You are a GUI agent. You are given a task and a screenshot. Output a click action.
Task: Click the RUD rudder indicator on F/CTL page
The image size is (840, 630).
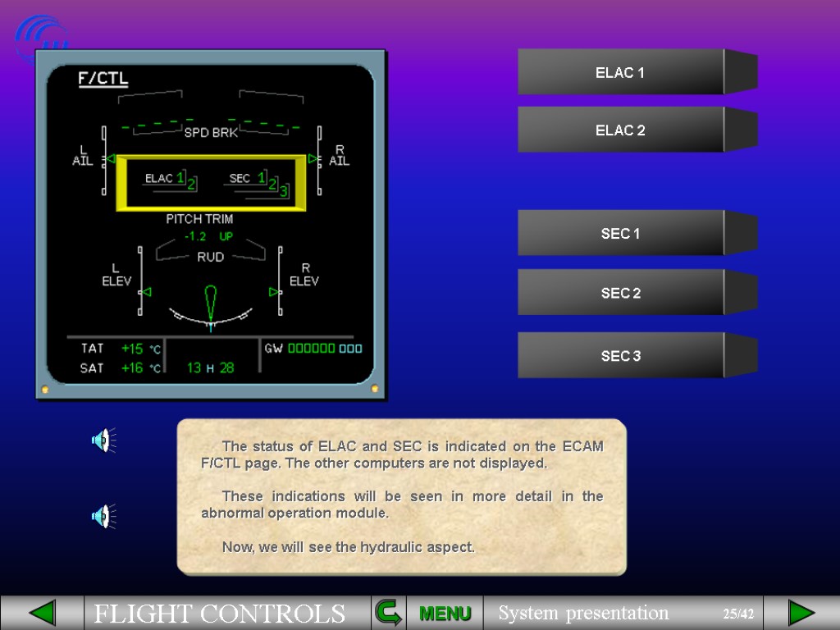(212, 257)
